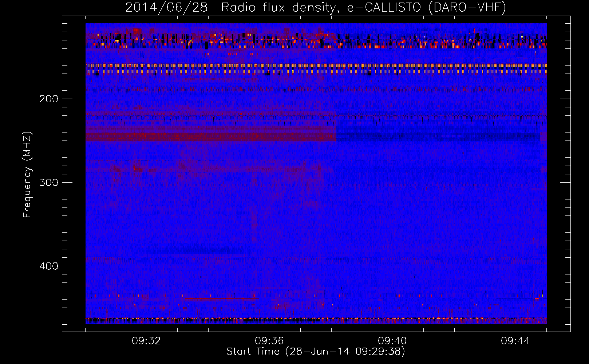
Task: Click the 09:32 time tick label
Action: (x=146, y=341)
